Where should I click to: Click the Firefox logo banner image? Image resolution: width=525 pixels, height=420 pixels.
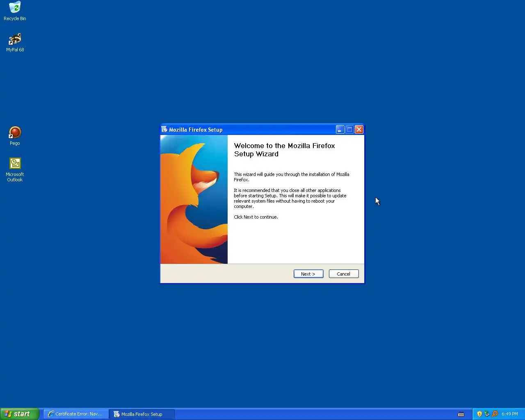coord(194,199)
